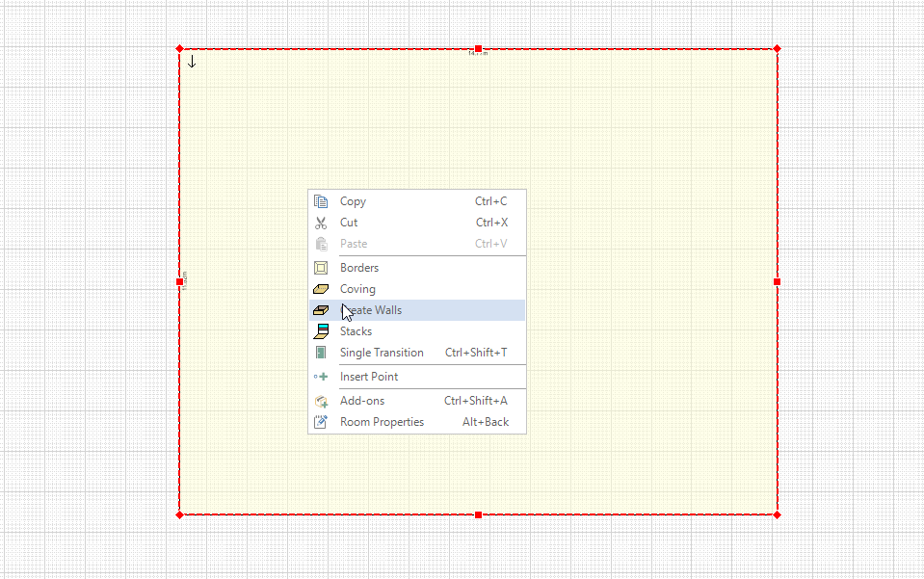Click the disabled Paste clipboard icon
Image resolution: width=924 pixels, height=579 pixels.
point(321,244)
